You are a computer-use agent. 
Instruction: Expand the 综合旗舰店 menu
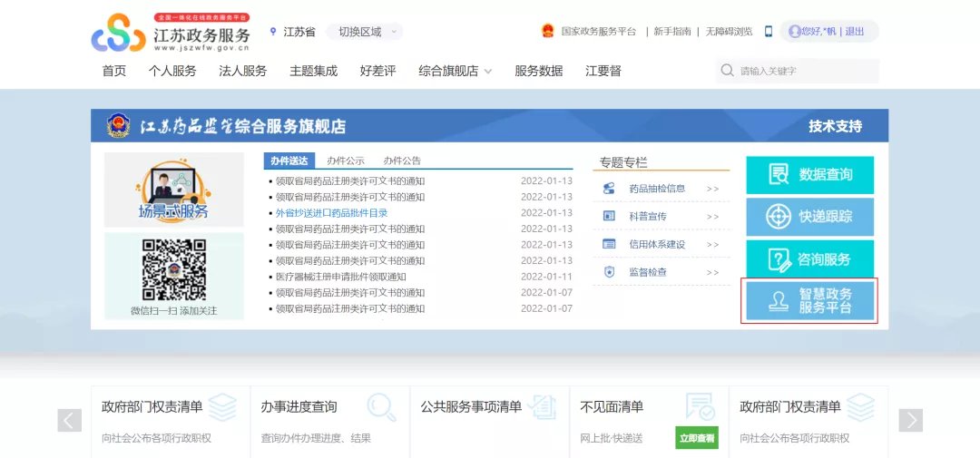455,71
